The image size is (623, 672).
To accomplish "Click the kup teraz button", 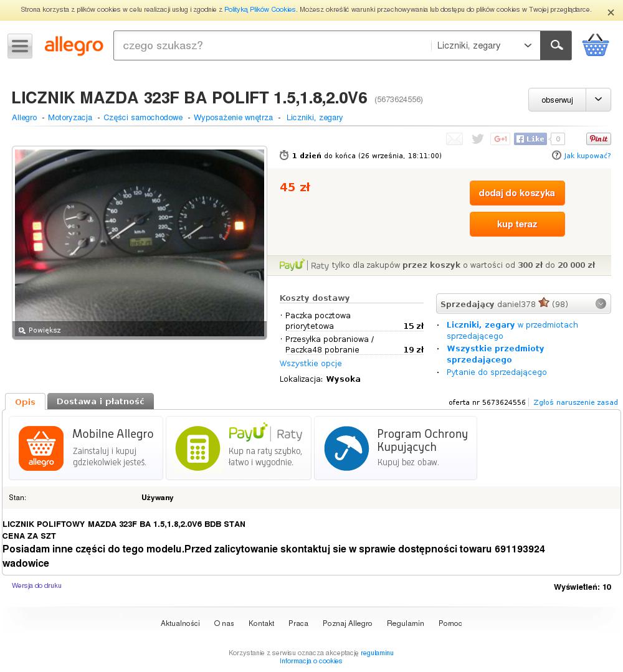I will 517,224.
